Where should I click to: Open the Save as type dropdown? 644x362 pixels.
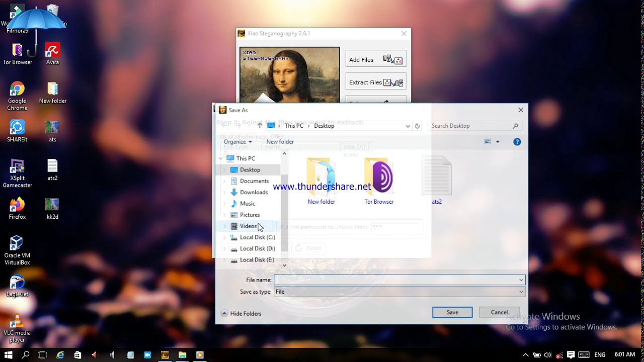521,292
